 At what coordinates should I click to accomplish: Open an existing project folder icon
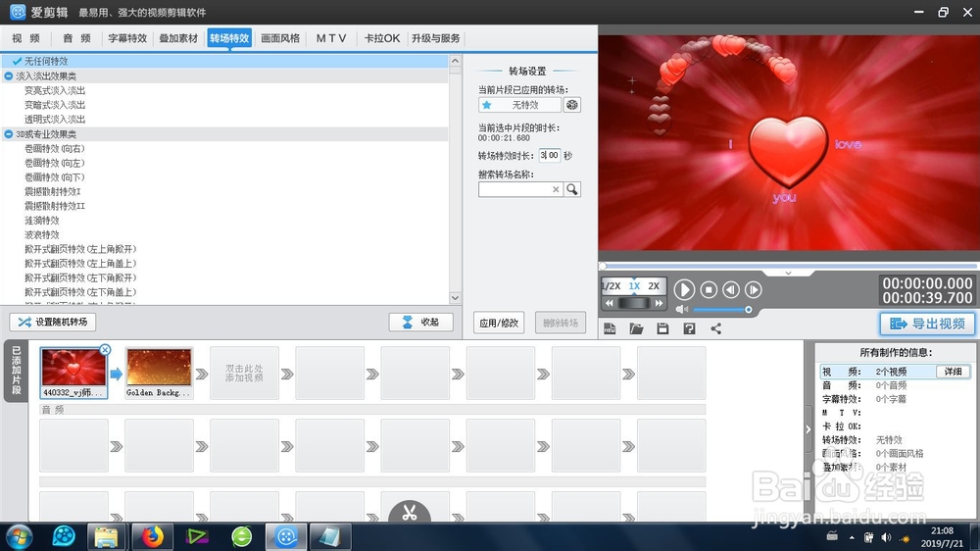636,329
